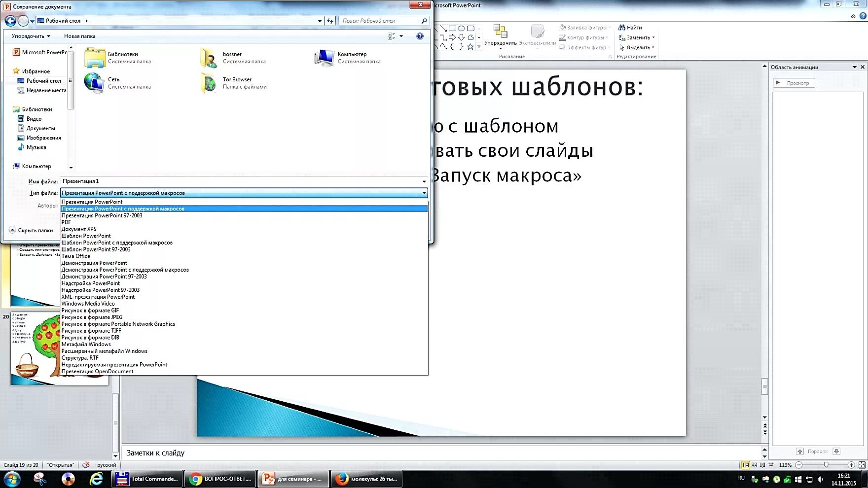Click the Поиск: Рабочий стол search box
This screenshot has height=488, width=868.
click(x=384, y=21)
